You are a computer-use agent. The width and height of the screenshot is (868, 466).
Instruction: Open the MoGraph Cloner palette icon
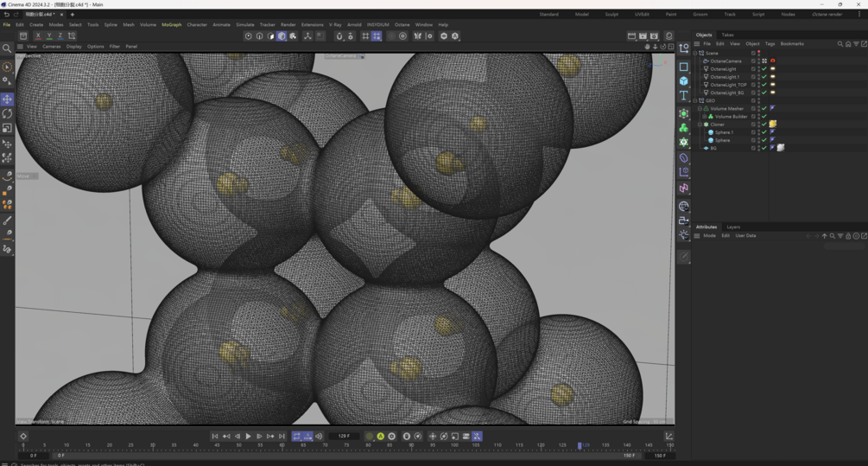[684, 142]
